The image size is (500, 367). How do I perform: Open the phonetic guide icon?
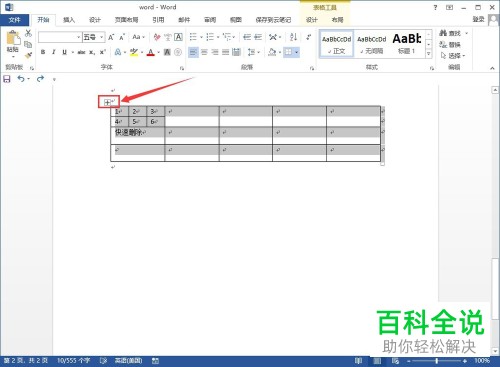(168, 37)
